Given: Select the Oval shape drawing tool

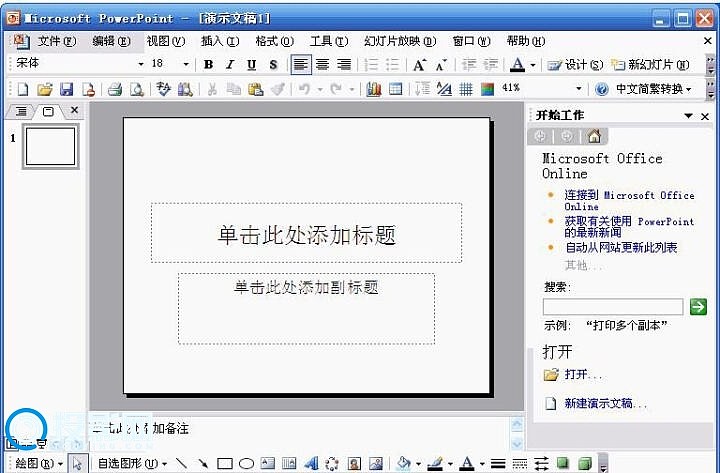Looking at the screenshot, I should (246, 463).
